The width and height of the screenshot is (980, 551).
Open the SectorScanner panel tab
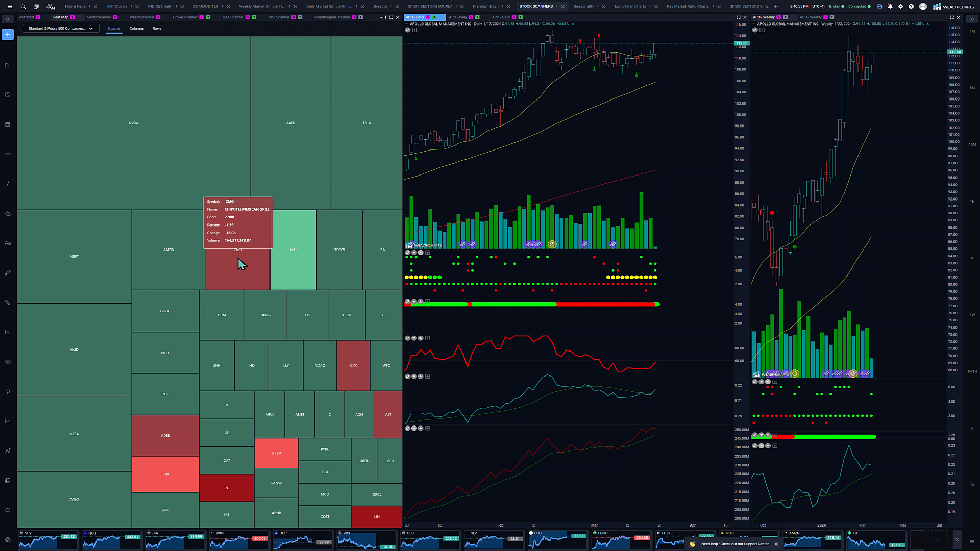[x=99, y=17]
